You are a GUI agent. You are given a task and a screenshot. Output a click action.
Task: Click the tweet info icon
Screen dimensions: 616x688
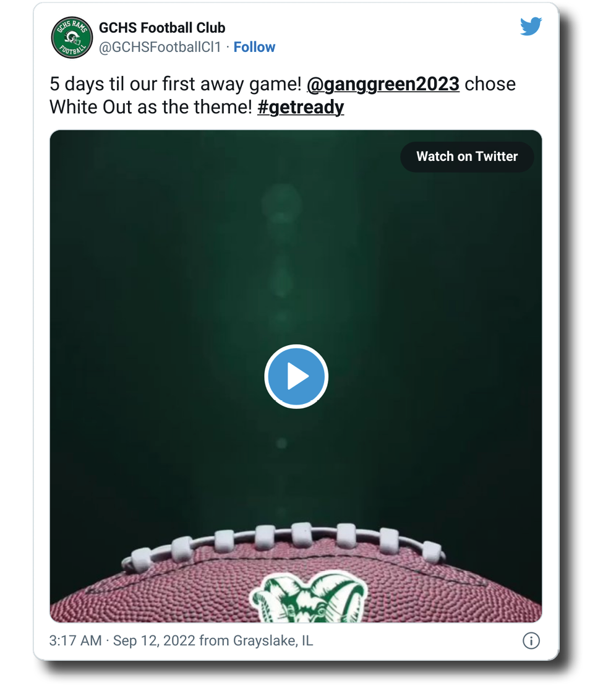point(531,641)
